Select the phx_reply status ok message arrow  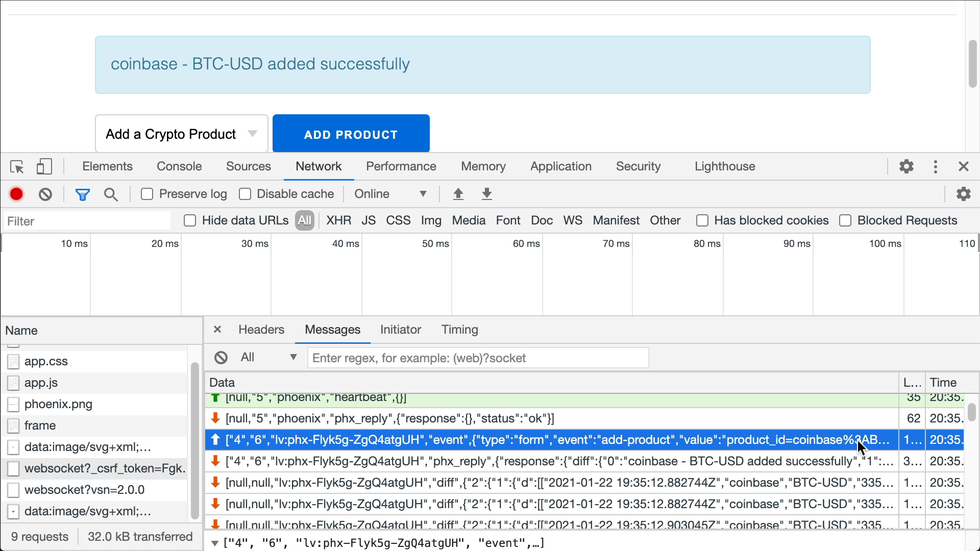pos(215,418)
